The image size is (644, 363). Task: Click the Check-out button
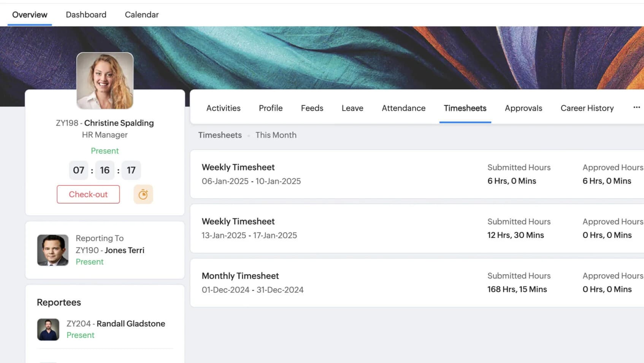(88, 194)
